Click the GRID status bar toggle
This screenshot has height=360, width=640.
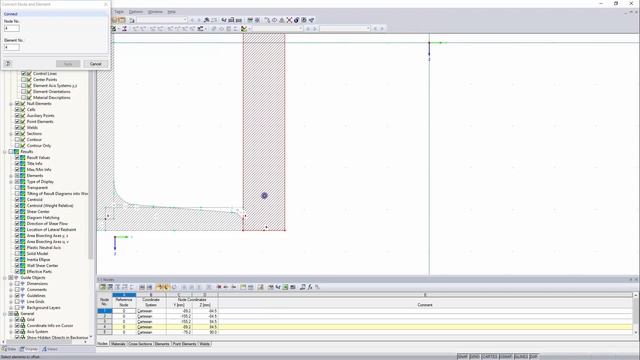click(x=474, y=357)
